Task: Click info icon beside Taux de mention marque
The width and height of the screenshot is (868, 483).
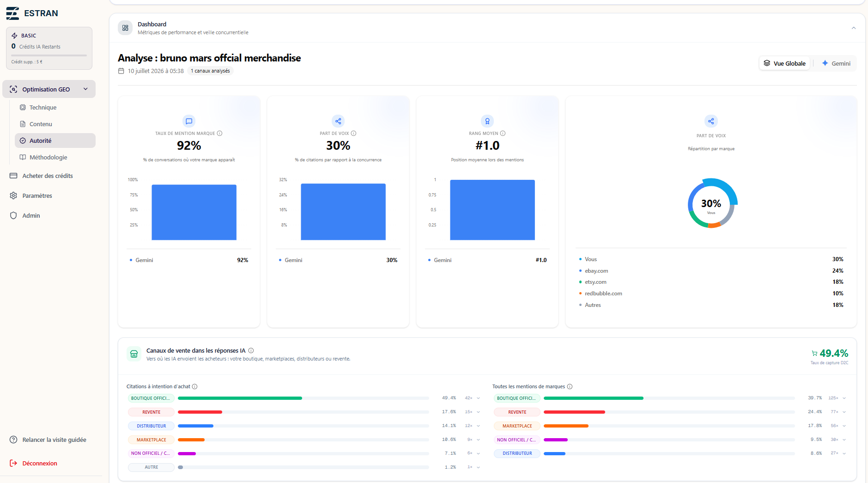Action: click(x=220, y=133)
